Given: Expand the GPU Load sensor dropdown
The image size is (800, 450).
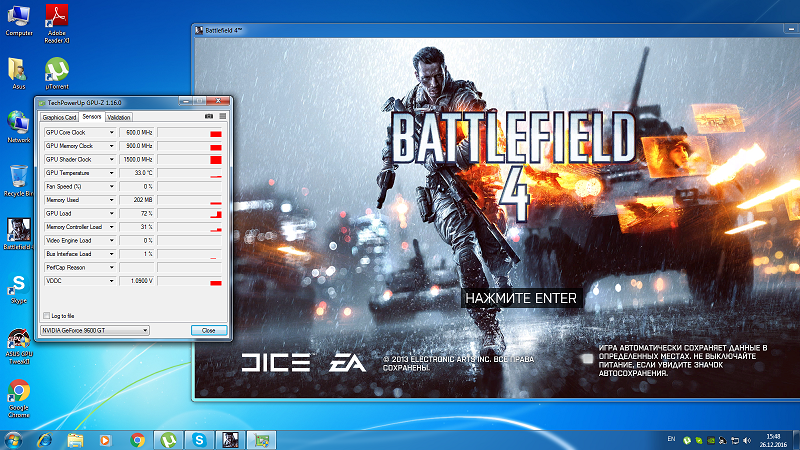Looking at the screenshot, I should [111, 214].
